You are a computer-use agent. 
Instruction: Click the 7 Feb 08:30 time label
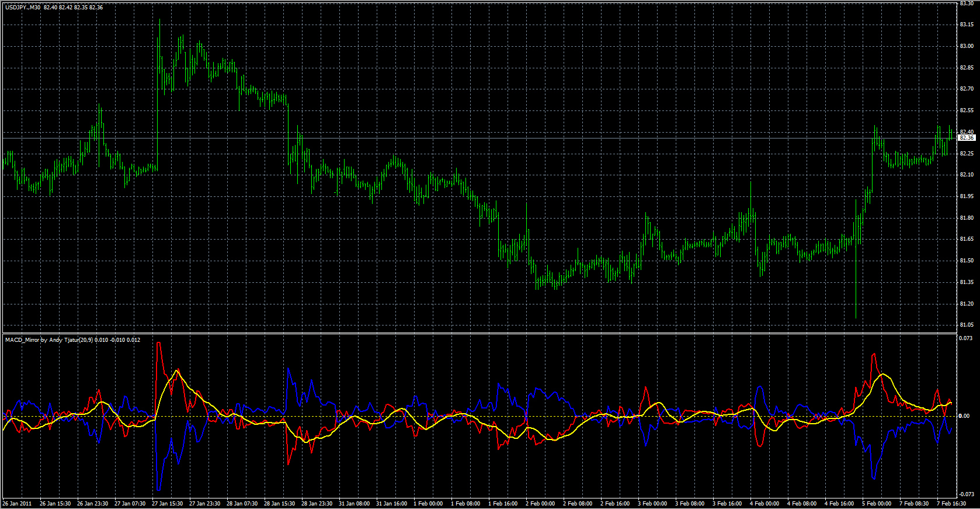click(x=914, y=504)
